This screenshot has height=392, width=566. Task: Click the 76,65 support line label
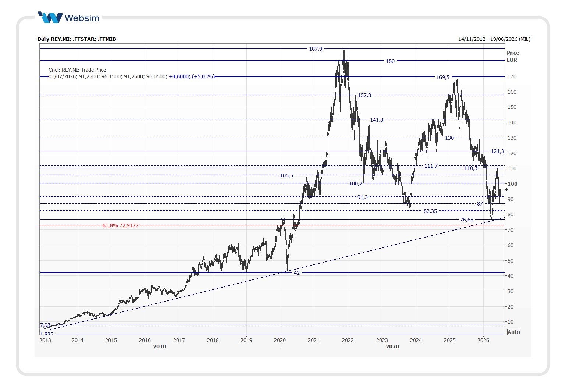point(467,220)
